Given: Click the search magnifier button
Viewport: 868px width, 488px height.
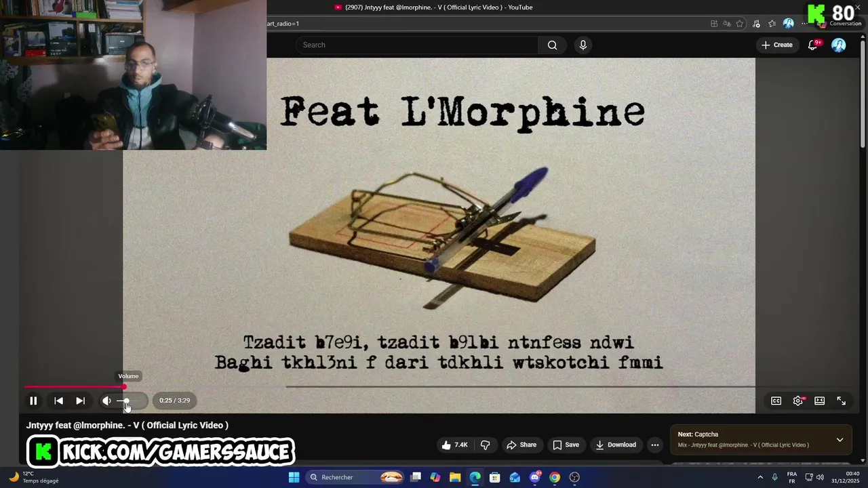Looking at the screenshot, I should [552, 45].
